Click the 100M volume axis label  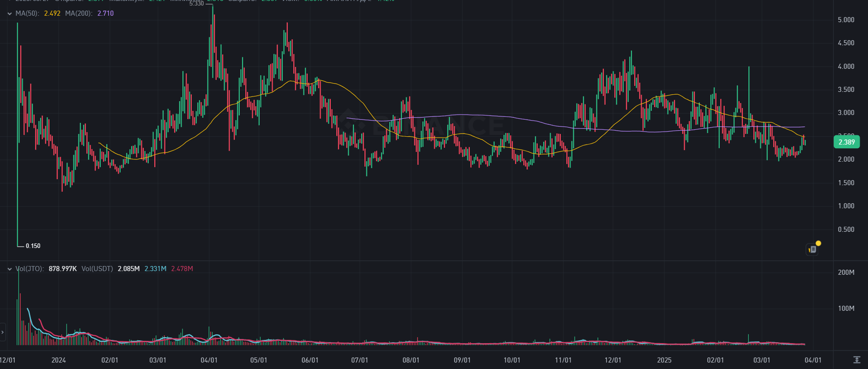coord(846,309)
